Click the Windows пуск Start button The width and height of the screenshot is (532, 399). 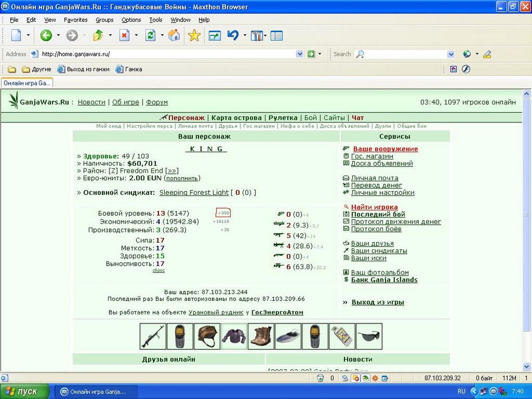(x=25, y=392)
